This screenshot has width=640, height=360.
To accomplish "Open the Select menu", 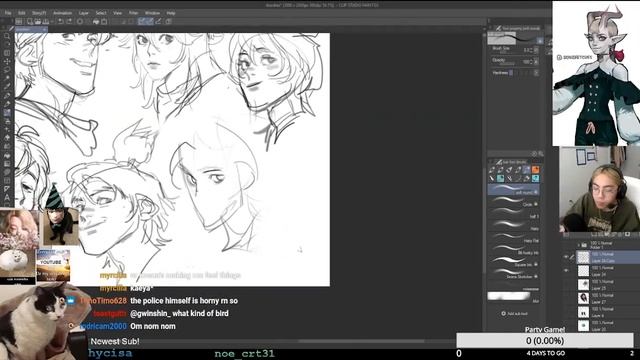I will [x=101, y=13].
